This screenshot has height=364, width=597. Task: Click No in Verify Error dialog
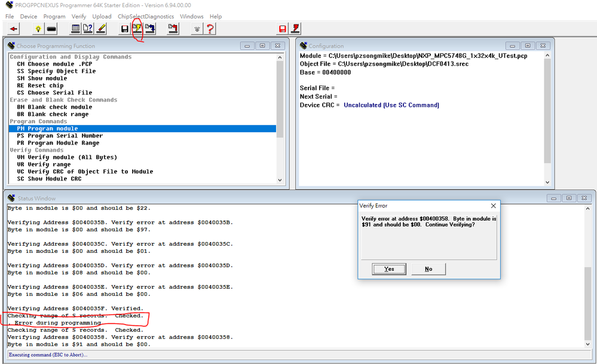click(428, 269)
